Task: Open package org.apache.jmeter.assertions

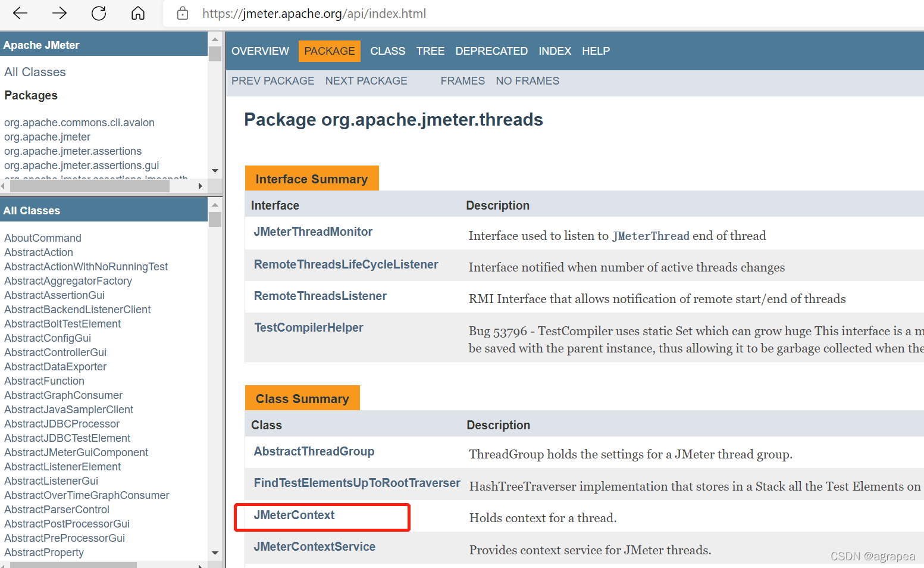Action: pyautogui.click(x=73, y=151)
